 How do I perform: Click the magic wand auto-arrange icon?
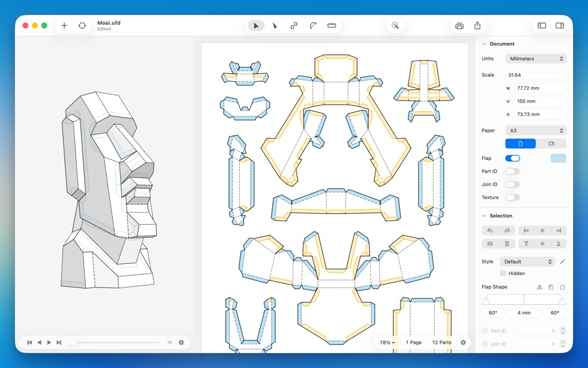(395, 25)
